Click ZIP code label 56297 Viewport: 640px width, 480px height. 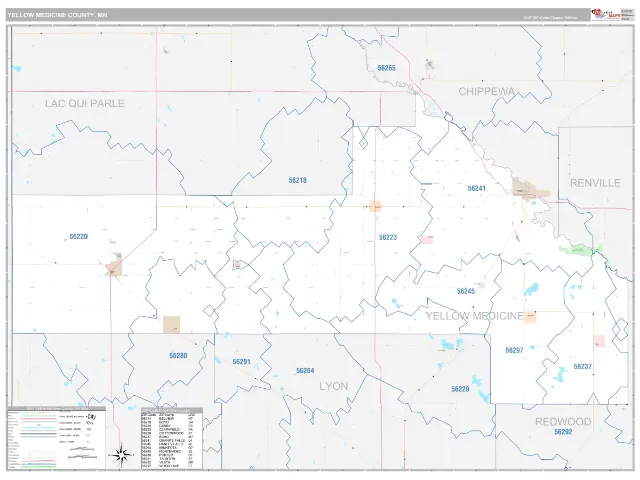[x=514, y=350]
